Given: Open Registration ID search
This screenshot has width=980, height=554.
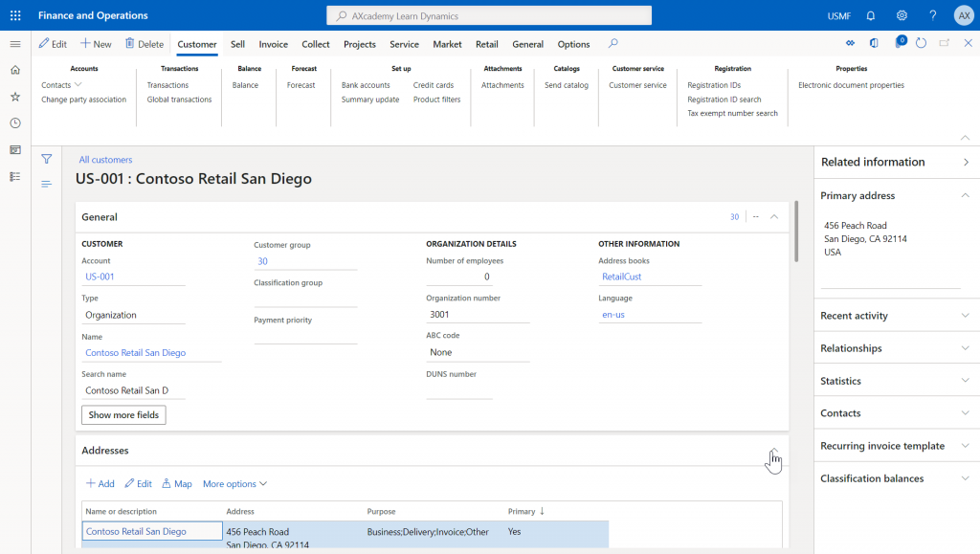Looking at the screenshot, I should (724, 100).
